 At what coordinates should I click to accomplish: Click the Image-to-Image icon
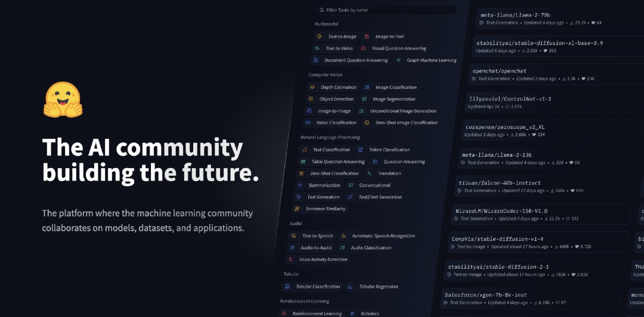pyautogui.click(x=309, y=111)
